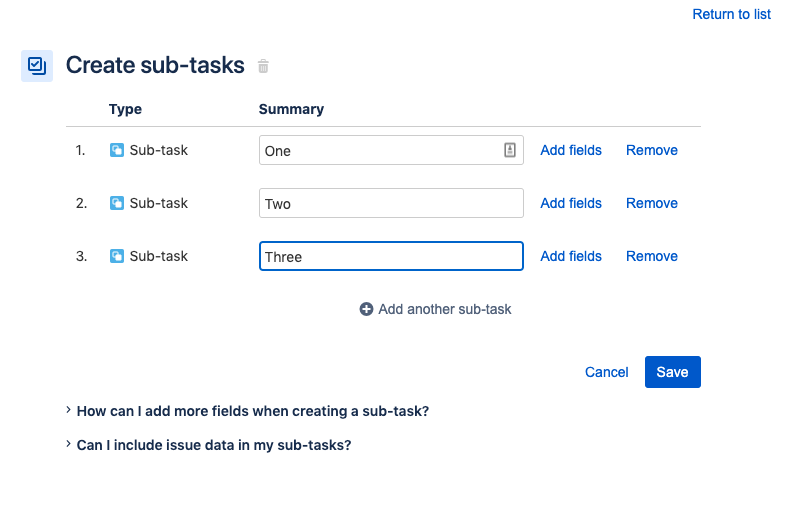790x529 pixels.
Task: Open Add fields for sub-task One
Action: pyautogui.click(x=570, y=150)
